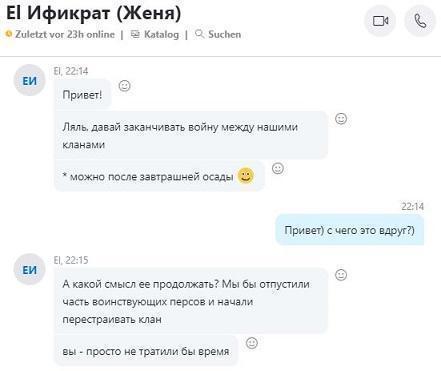Image resolution: width=441 pixels, height=371 pixels.
Task: Start an audio call using phone icon
Action: coord(420,21)
